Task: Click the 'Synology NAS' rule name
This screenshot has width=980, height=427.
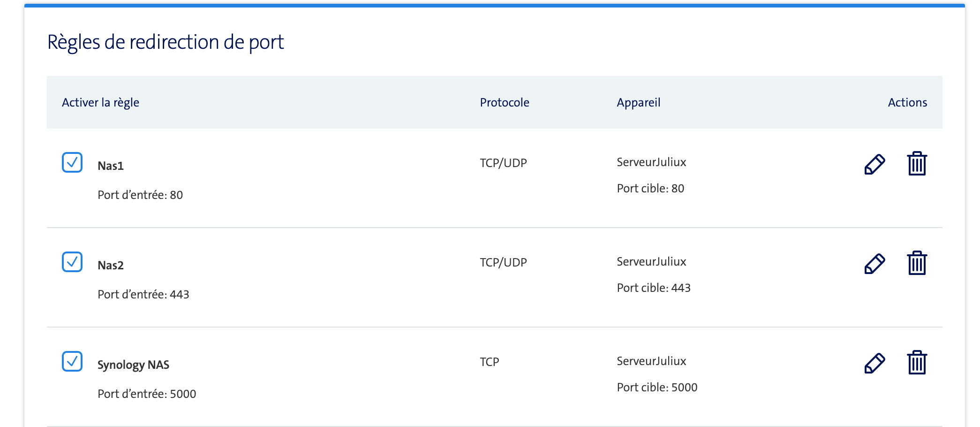Action: point(133,365)
